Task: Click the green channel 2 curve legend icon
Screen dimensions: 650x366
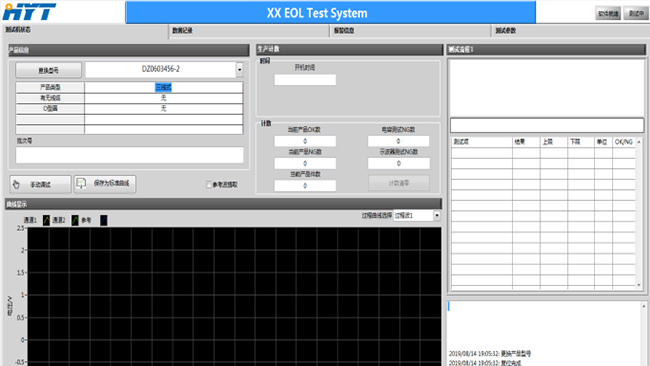Action: tap(75, 220)
